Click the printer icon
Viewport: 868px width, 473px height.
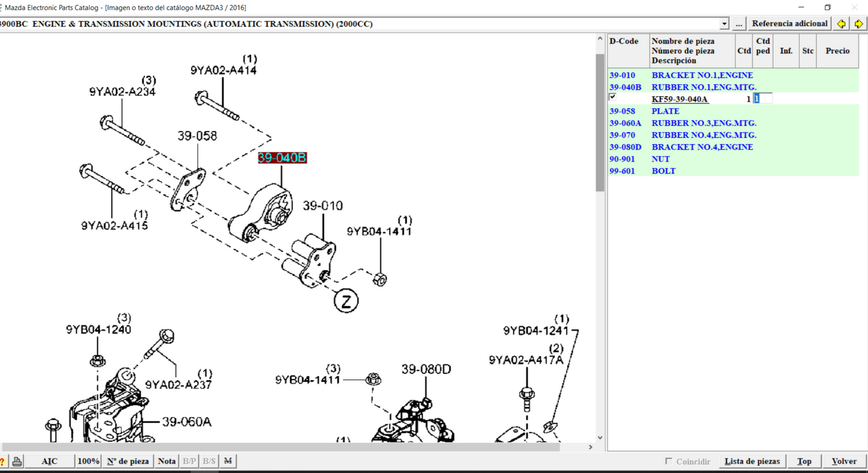(17, 461)
